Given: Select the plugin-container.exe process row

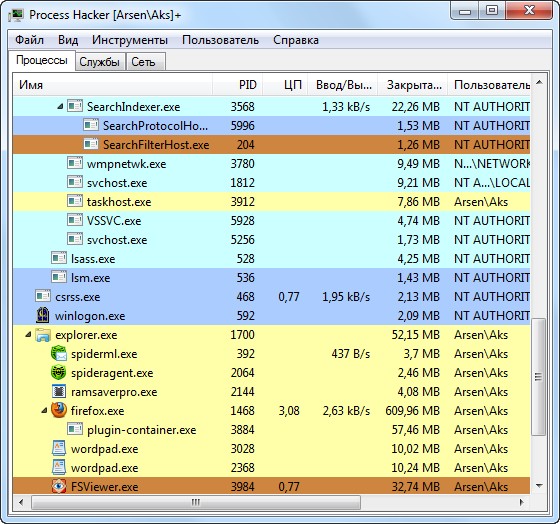Looking at the screenshot, I should coord(271,429).
